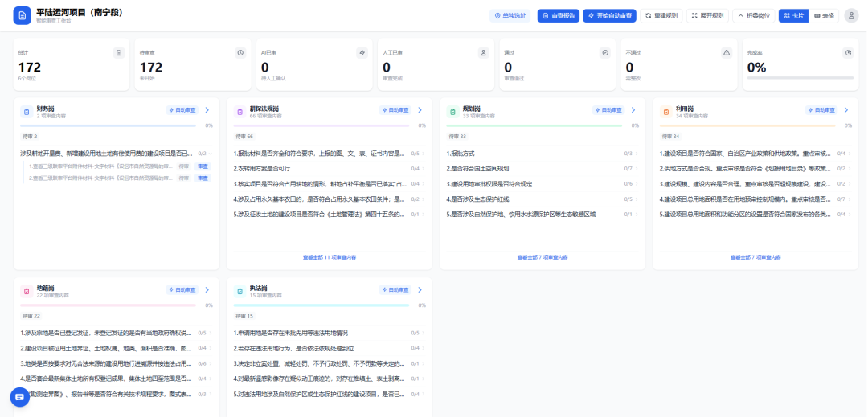Click the AI已审 card lightning icon

(x=362, y=52)
